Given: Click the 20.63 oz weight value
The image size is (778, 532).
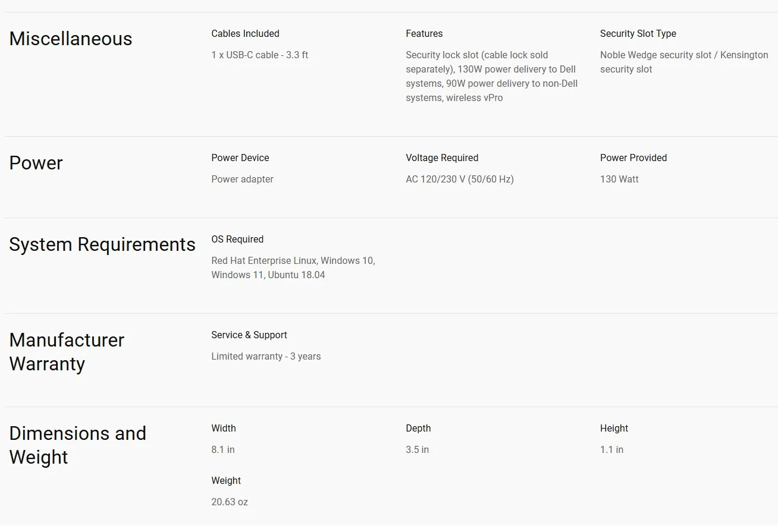Looking at the screenshot, I should coord(230,502).
